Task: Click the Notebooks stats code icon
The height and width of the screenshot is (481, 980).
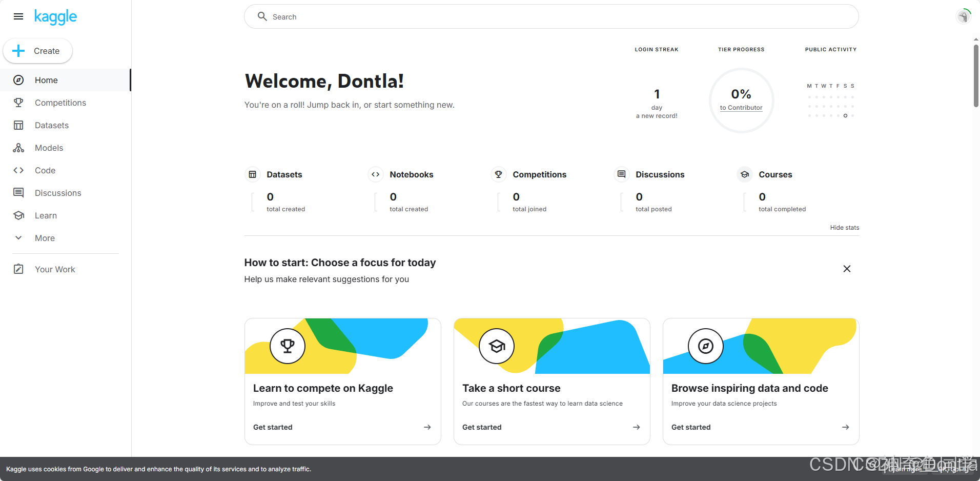Action: [376, 174]
